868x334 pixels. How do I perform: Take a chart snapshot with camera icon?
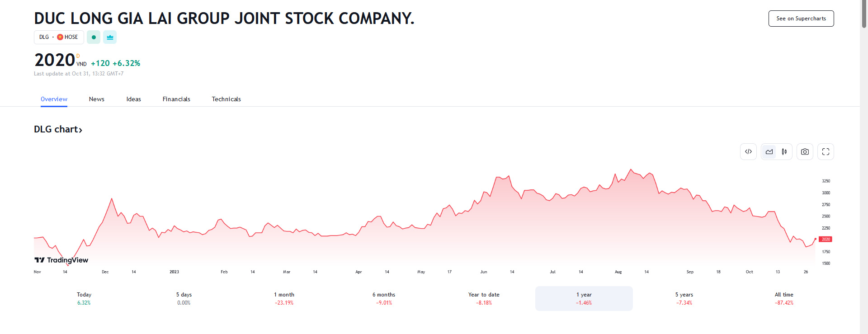point(805,152)
